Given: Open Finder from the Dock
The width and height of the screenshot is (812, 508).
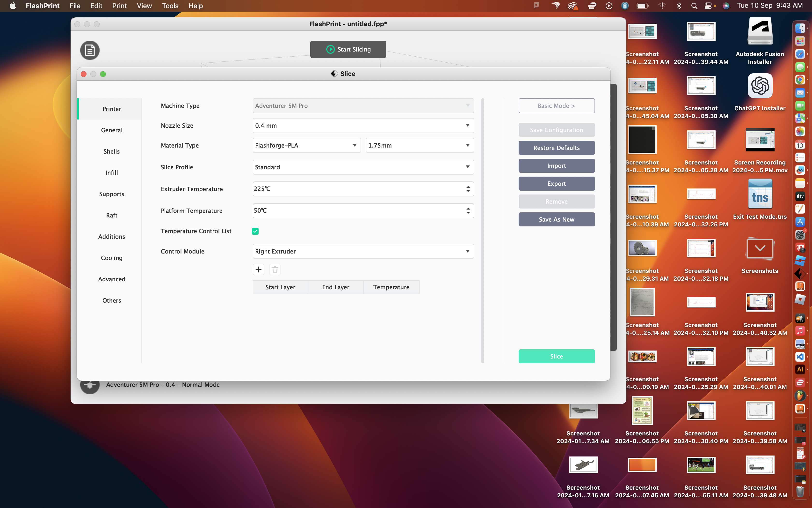Looking at the screenshot, I should point(800,28).
